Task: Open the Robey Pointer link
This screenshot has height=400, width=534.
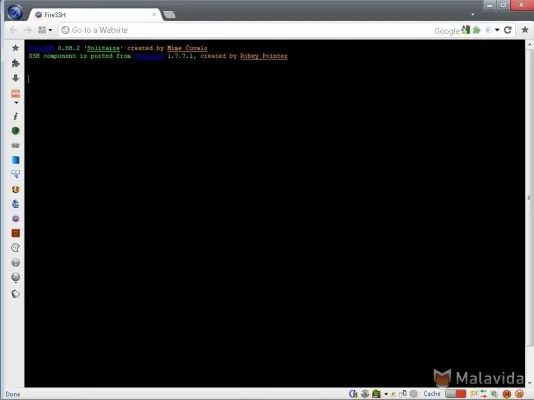Action: click(264, 56)
